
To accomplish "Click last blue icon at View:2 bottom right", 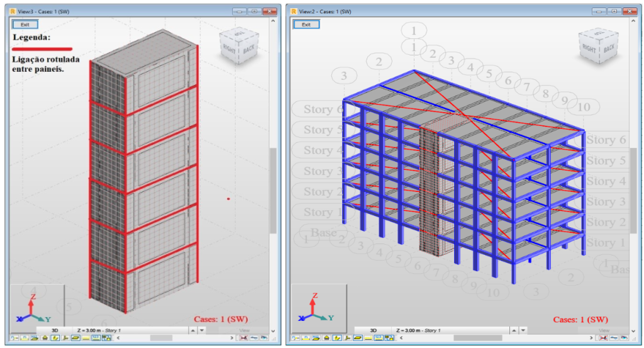I will (625, 338).
